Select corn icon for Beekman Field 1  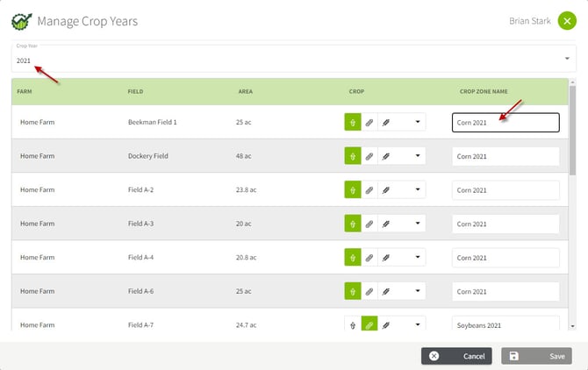click(x=352, y=123)
